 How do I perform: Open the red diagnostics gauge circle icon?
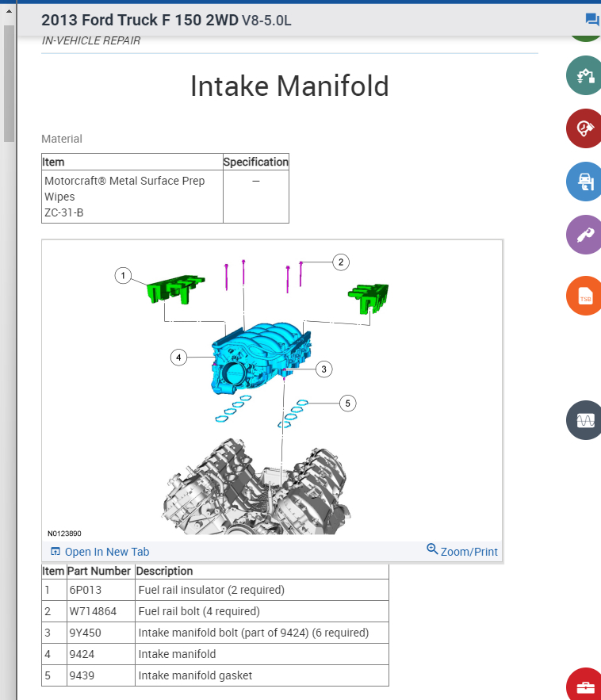[x=584, y=128]
